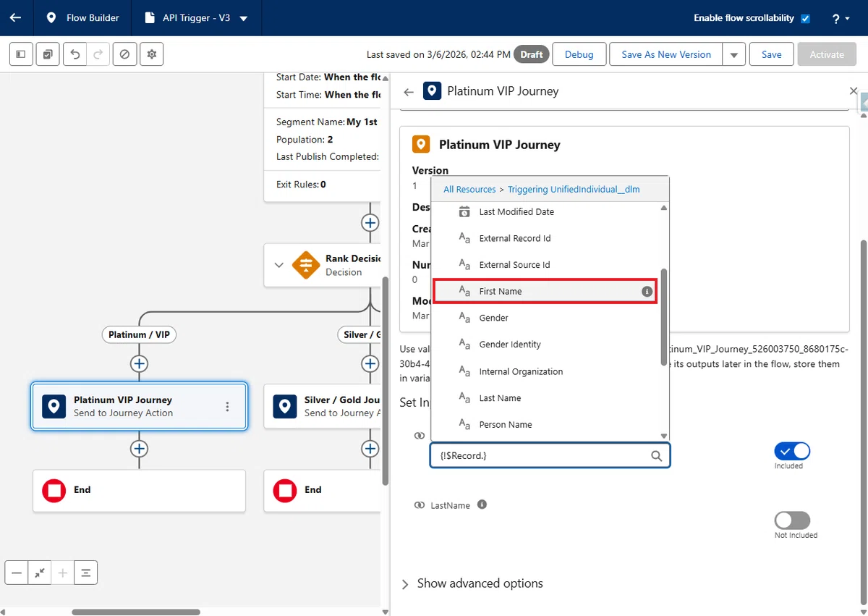Select Gender Identity field

click(545, 345)
